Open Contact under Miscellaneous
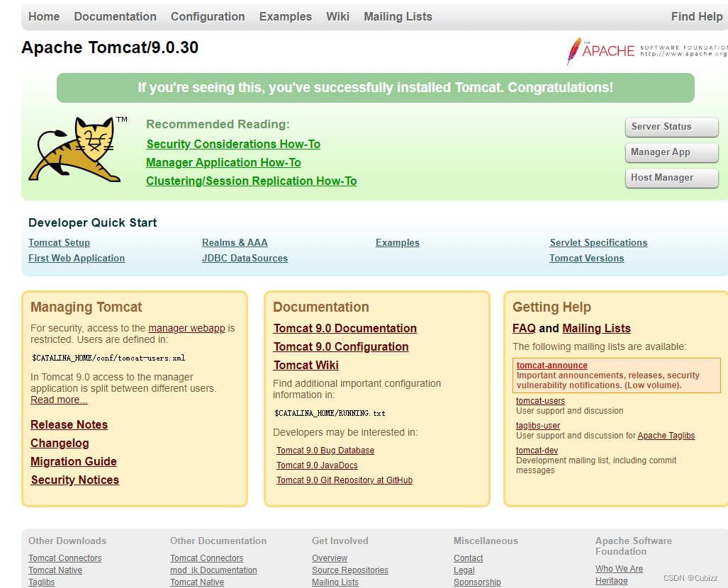 coord(469,558)
